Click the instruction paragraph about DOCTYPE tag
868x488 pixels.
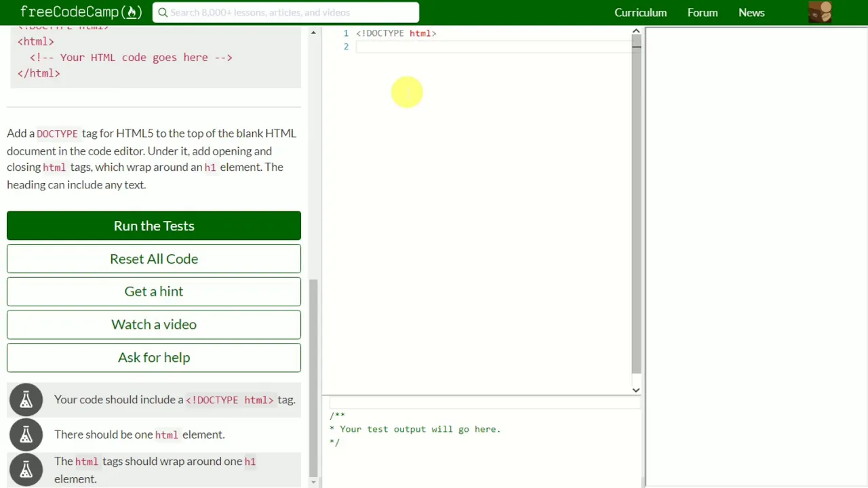[x=152, y=159]
